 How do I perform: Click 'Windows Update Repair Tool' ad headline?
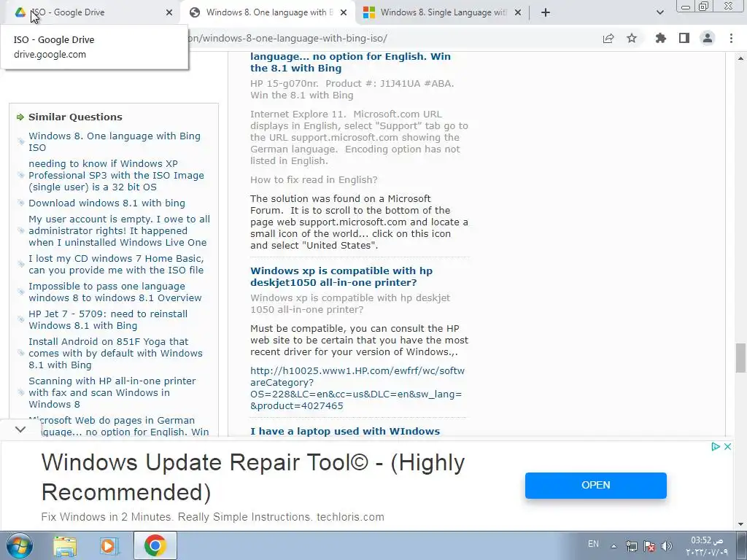coord(253,477)
